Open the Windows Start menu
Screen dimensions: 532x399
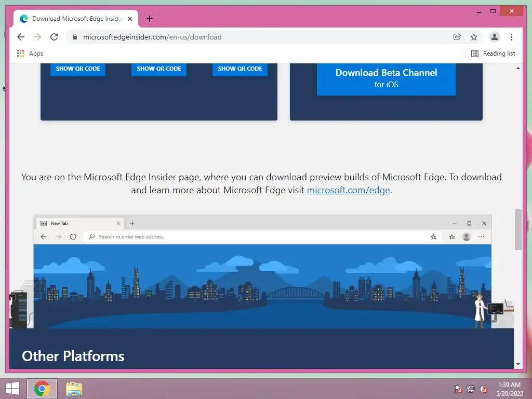[x=12, y=389]
